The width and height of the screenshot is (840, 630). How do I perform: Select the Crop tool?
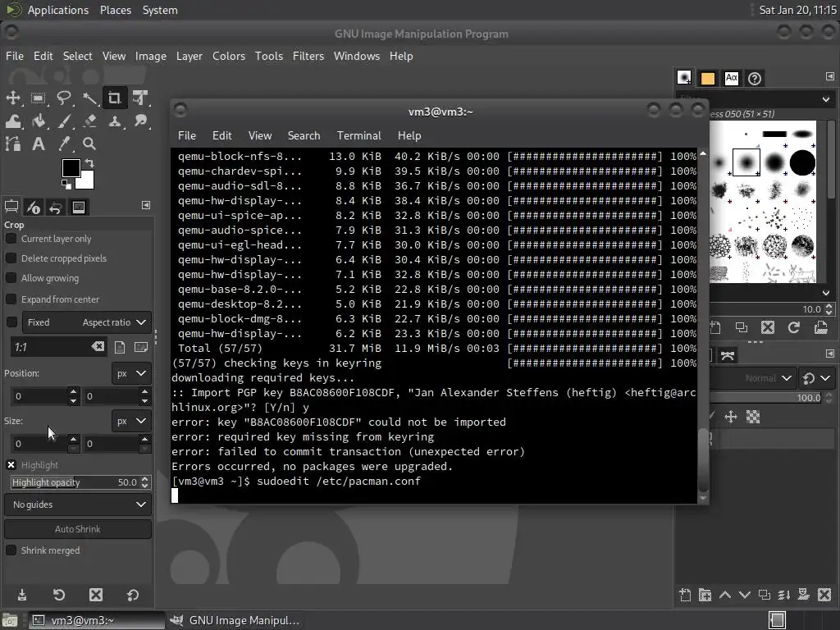pyautogui.click(x=115, y=98)
